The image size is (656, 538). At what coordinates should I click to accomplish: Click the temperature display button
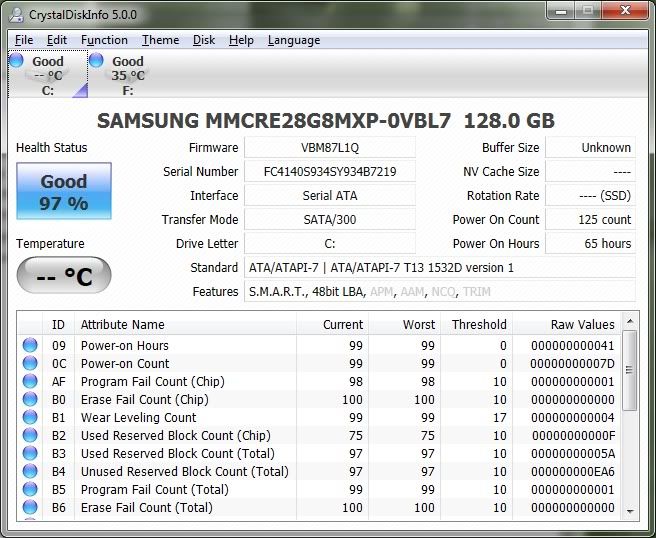pyautogui.click(x=64, y=275)
